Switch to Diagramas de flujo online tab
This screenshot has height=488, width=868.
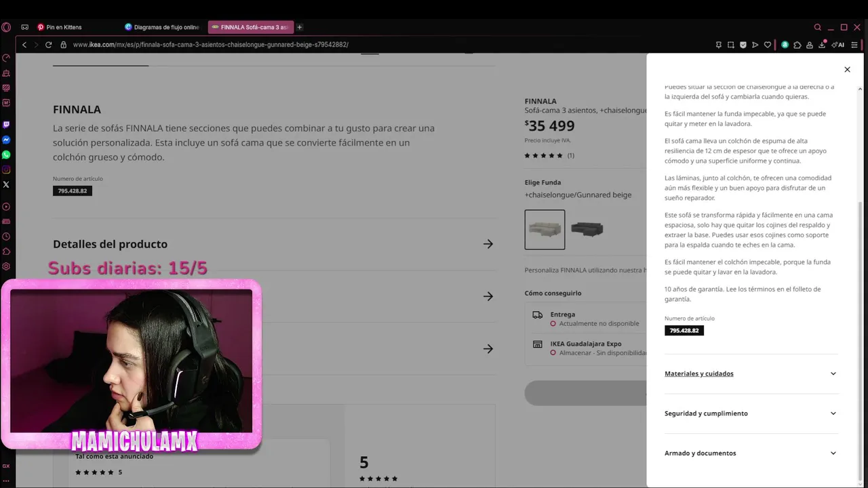163,27
